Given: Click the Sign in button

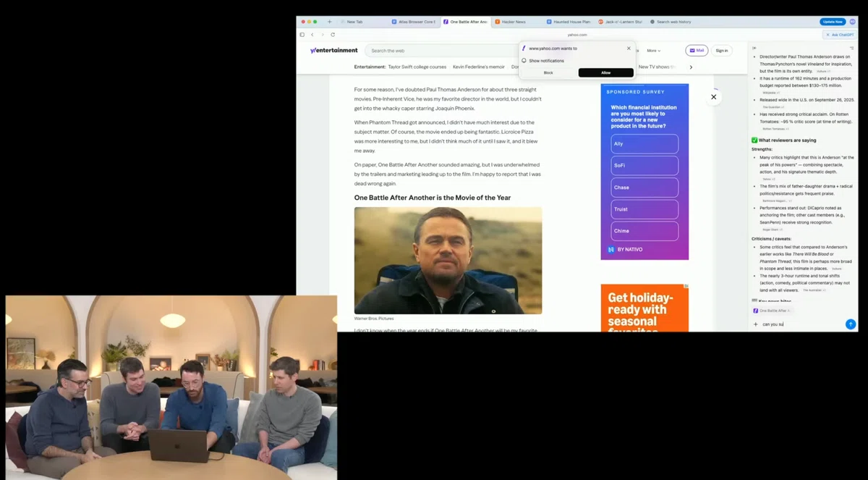Looking at the screenshot, I should click(x=722, y=51).
